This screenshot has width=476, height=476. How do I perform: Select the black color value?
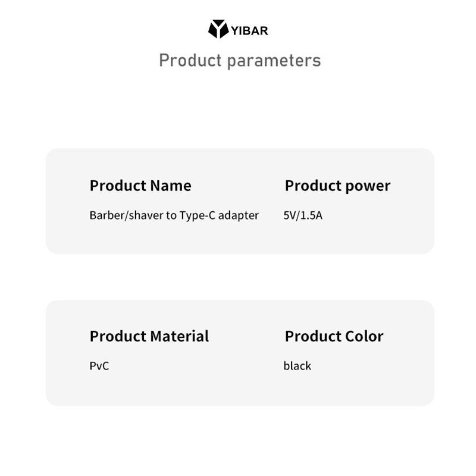pyautogui.click(x=297, y=366)
